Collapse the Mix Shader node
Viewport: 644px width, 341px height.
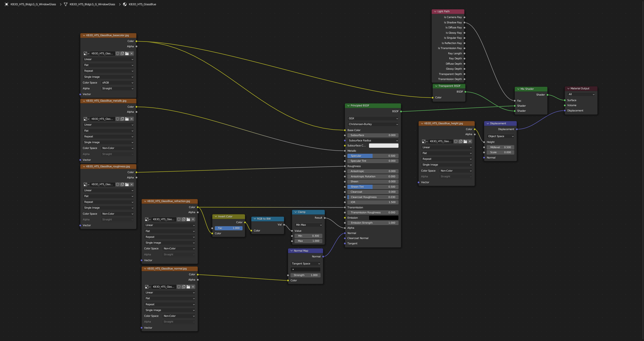(x=518, y=89)
